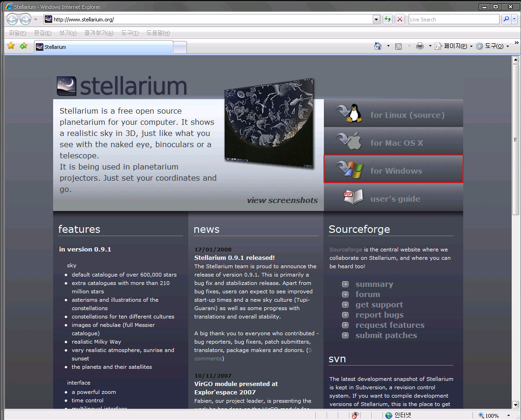Click the arrow bullet beside forum
The image size is (521, 420).
(346, 294)
